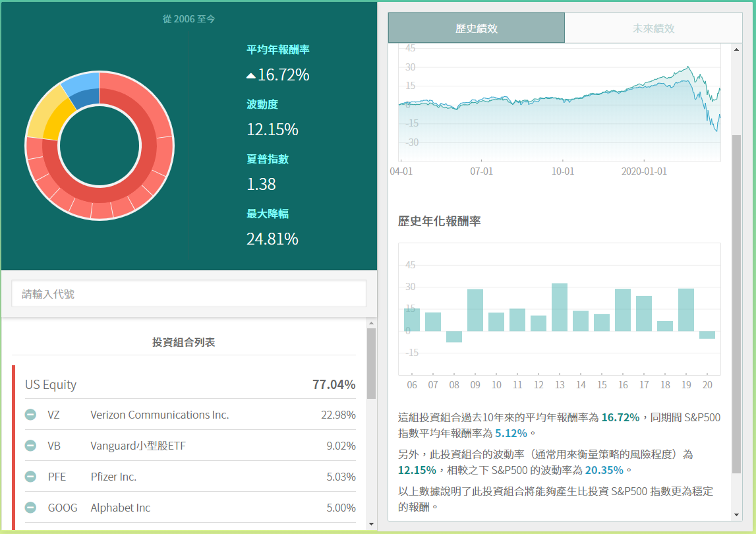Click portfolio list scrollbar down arrow

[x=371, y=524]
